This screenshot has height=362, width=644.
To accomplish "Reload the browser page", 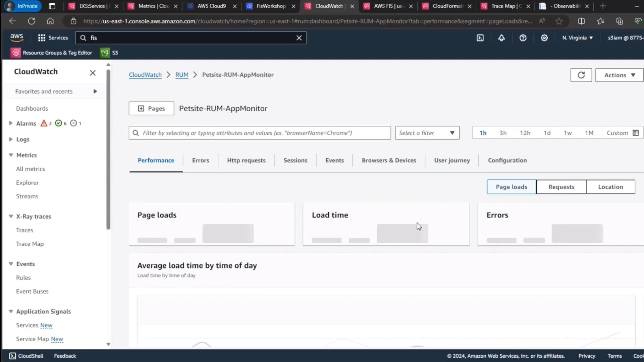I will point(32,21).
